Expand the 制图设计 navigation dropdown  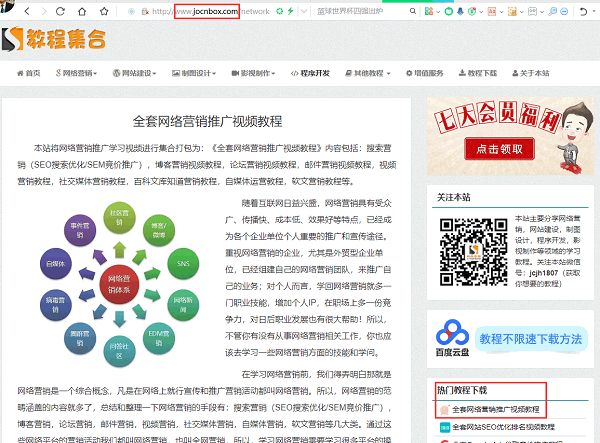point(194,73)
